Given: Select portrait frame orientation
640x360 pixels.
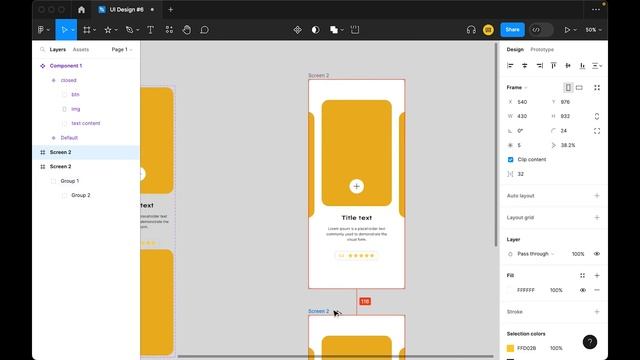Looking at the screenshot, I should pos(568,87).
